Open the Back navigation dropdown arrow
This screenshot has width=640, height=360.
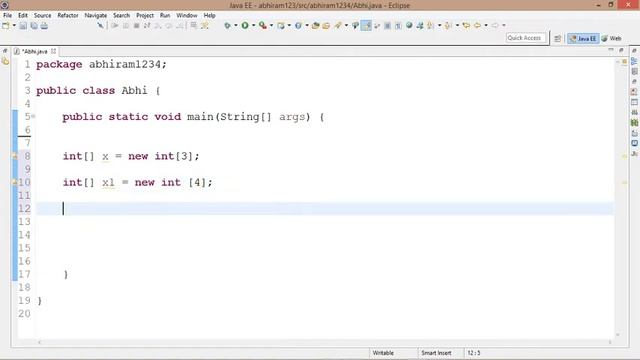pyautogui.click(x=486, y=25)
